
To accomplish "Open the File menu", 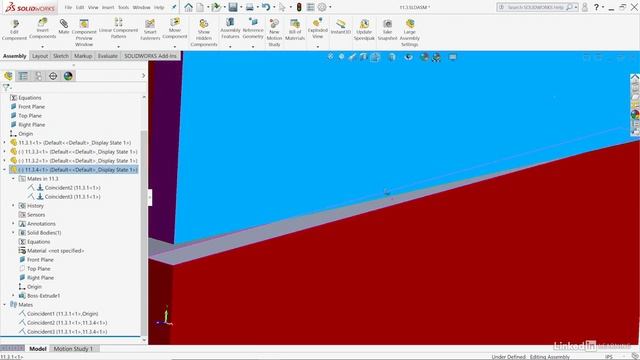I will 68,7.
